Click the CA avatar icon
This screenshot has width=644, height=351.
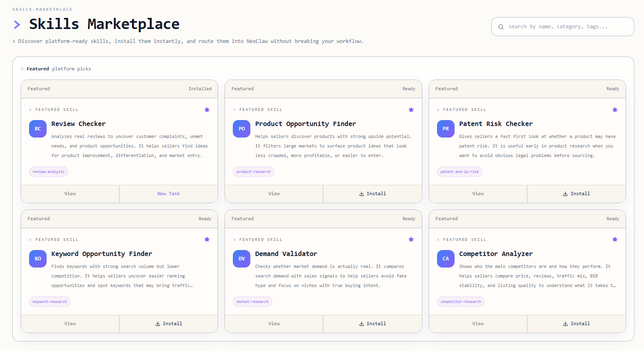446,259
